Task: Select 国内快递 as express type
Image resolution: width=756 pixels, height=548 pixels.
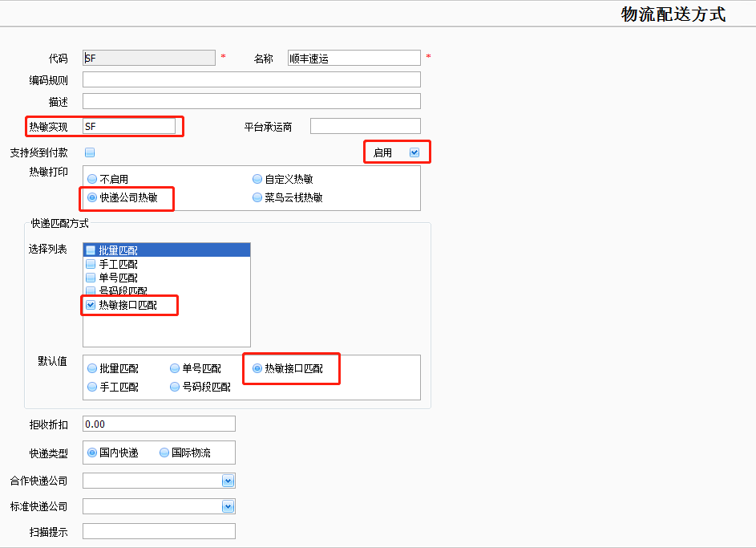Action: [x=92, y=453]
